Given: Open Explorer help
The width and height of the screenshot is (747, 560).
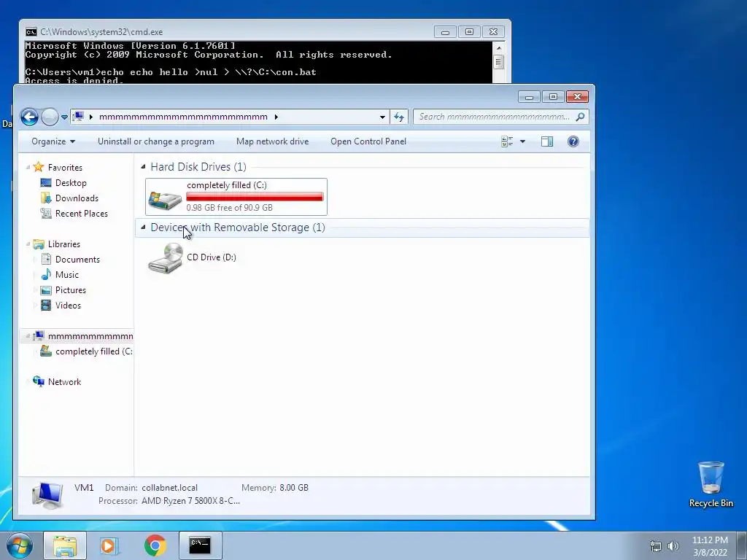Looking at the screenshot, I should click(573, 141).
